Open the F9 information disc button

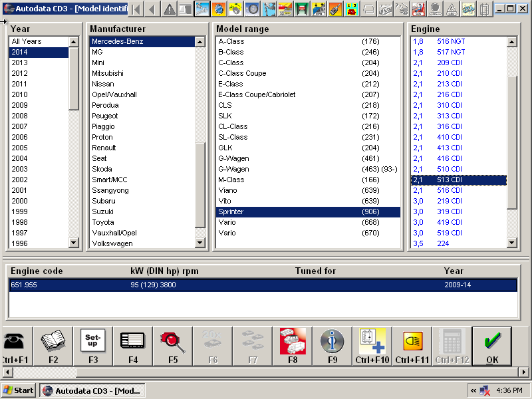click(332, 346)
